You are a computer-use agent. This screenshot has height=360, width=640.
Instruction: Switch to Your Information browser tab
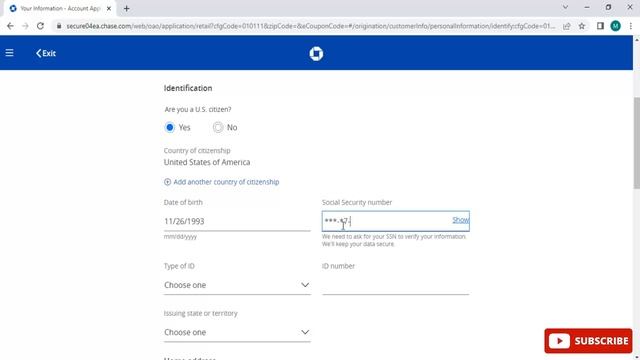[x=60, y=9]
